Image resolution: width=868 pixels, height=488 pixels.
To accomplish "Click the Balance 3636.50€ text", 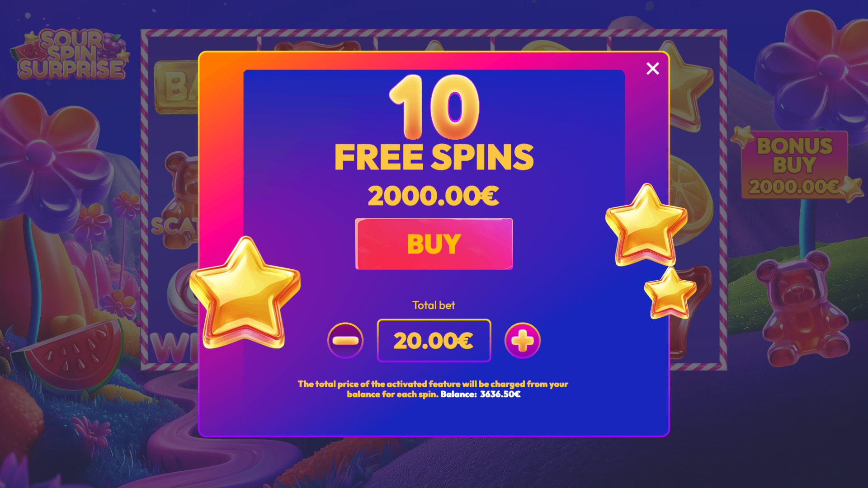I will pos(481,394).
